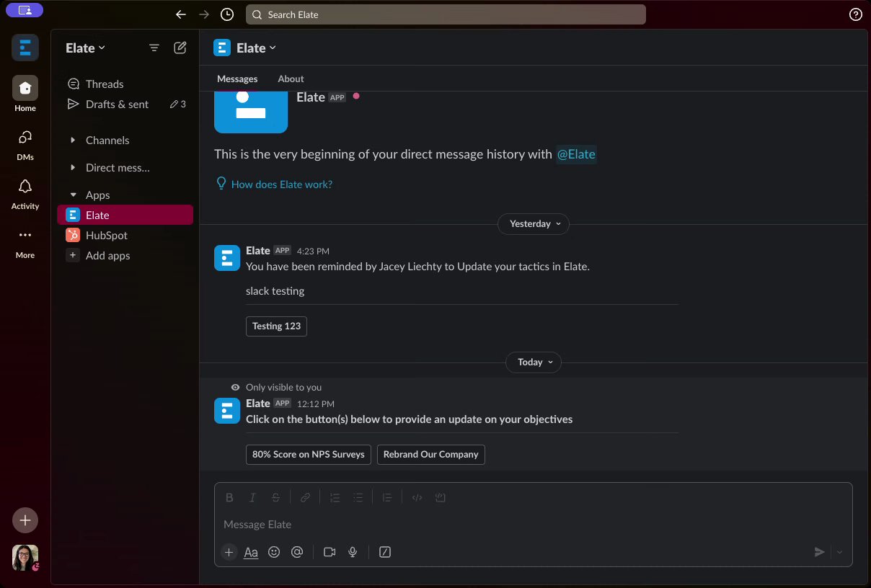
Task: Open the schedule send dropdown arrow
Action: click(x=839, y=552)
